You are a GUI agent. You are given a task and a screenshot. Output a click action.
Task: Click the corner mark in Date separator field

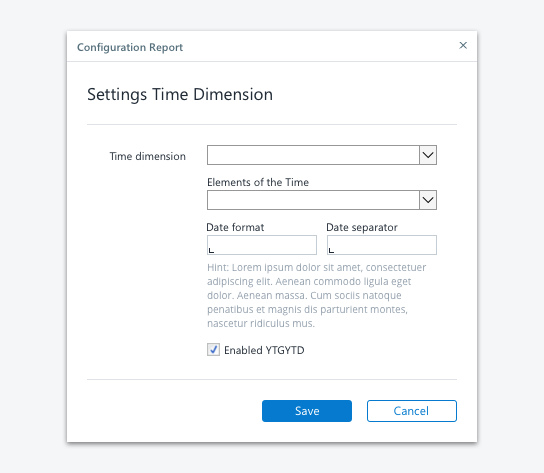point(331,250)
